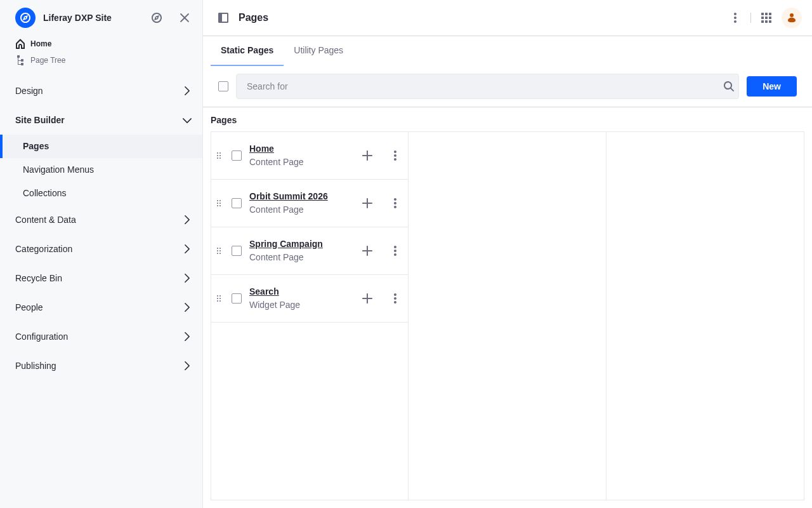
Task: Expand the Configuration section
Action: (x=101, y=337)
